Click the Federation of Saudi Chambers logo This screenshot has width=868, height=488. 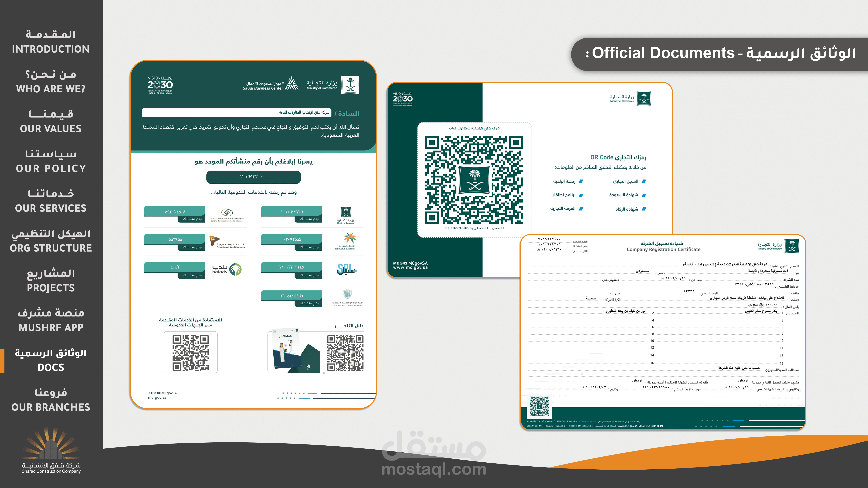[227, 242]
